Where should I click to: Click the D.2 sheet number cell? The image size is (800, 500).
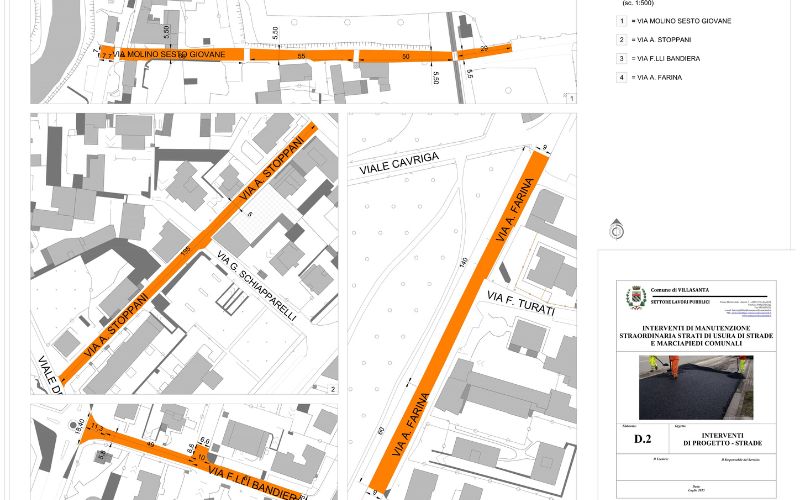click(643, 438)
